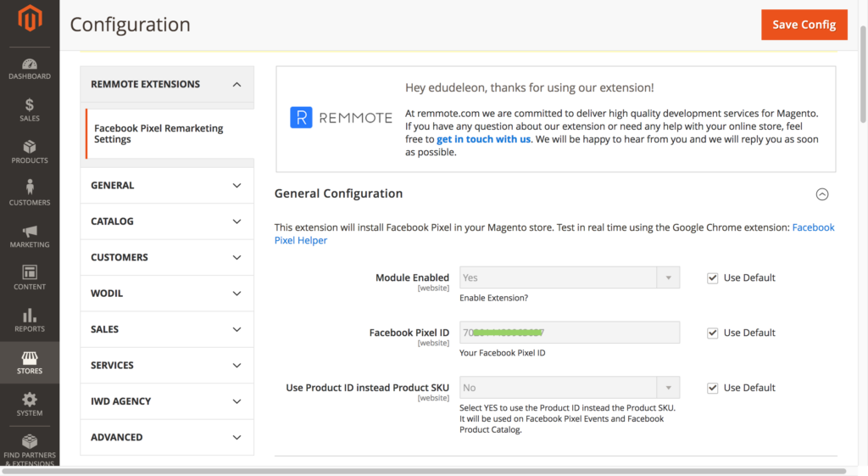
Task: Collapse the Remmote Extensions section
Action: click(167, 84)
